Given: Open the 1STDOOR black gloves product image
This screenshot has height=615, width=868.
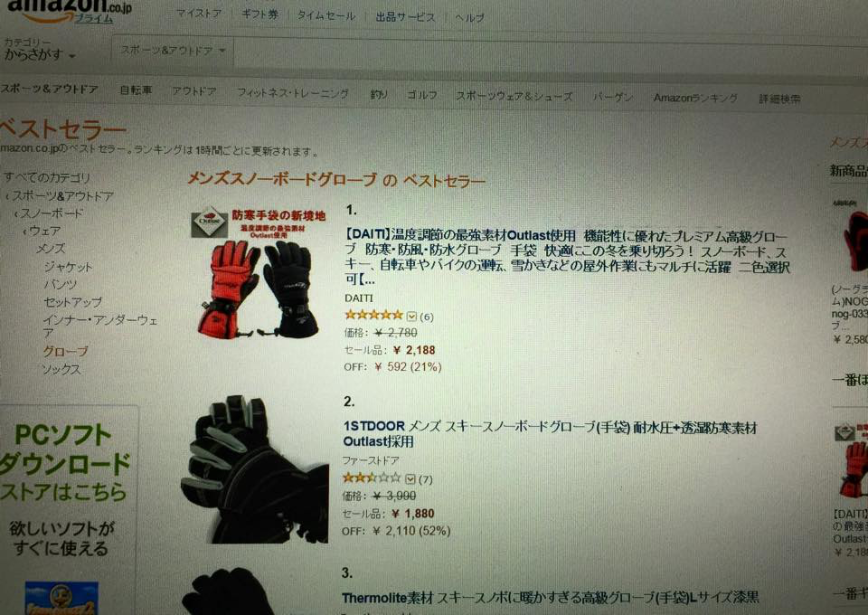Looking at the screenshot, I should 256,469.
